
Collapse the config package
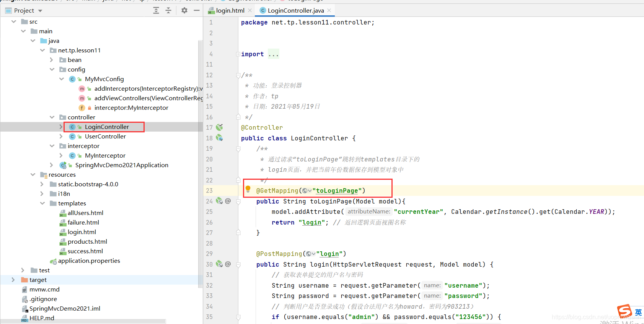point(52,70)
